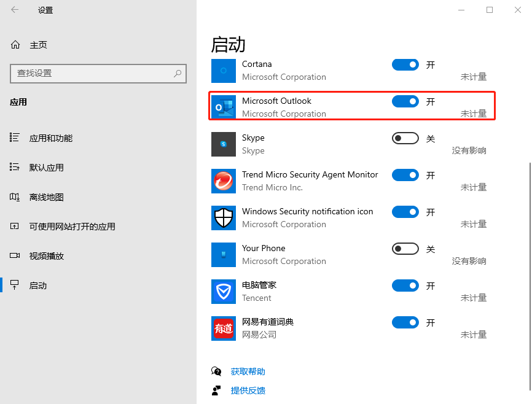
Task: Click the Cortana app icon
Action: pyautogui.click(x=224, y=71)
